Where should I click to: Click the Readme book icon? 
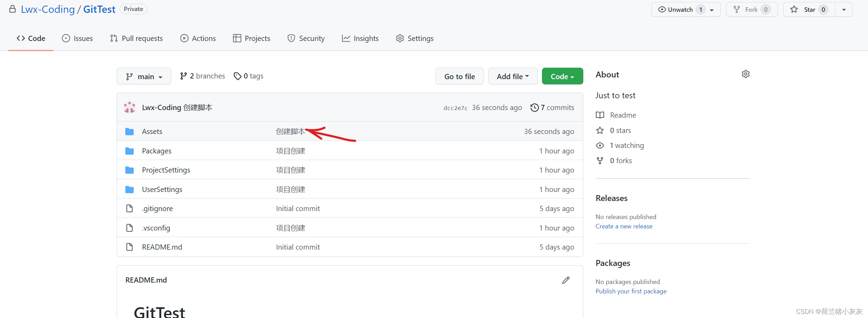point(600,115)
